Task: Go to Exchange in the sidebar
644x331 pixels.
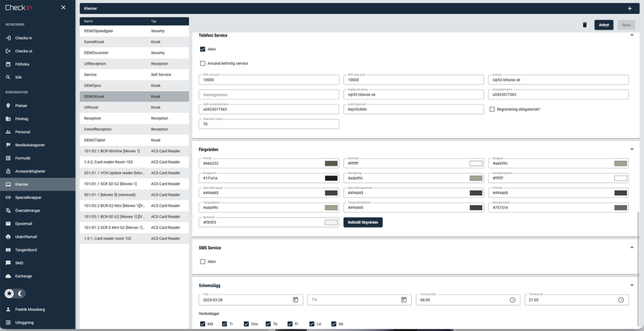Action: 37,276
